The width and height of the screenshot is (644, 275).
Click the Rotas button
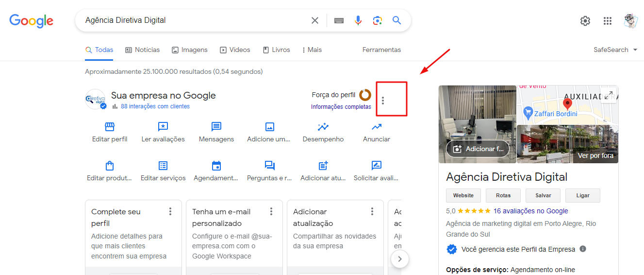coord(503,195)
